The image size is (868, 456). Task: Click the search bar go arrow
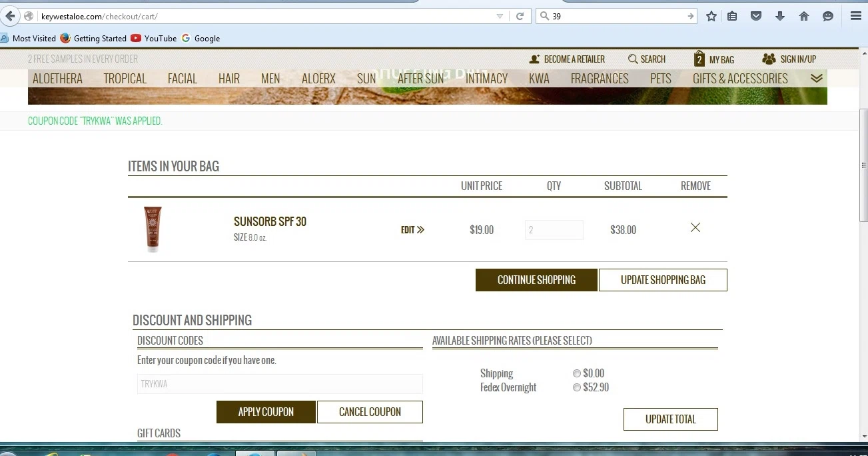(691, 16)
